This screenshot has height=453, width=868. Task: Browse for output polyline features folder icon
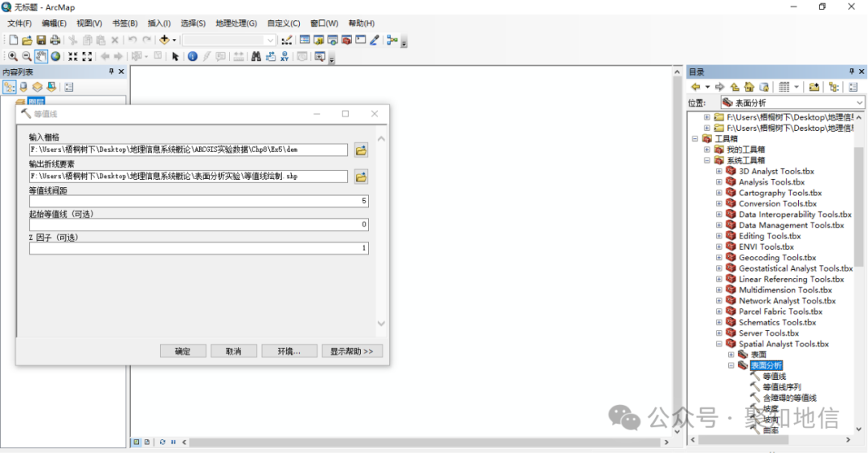[x=361, y=177]
